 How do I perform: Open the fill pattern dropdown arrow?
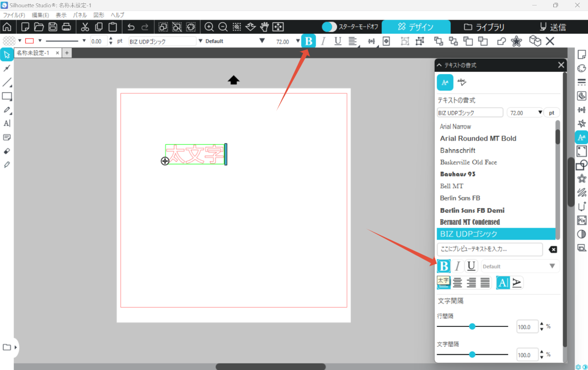click(x=19, y=40)
